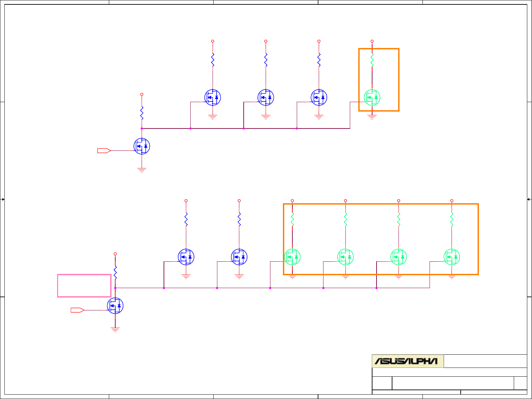Select second green resistor in lower orange box
This screenshot has width=532, height=399.
[345, 219]
